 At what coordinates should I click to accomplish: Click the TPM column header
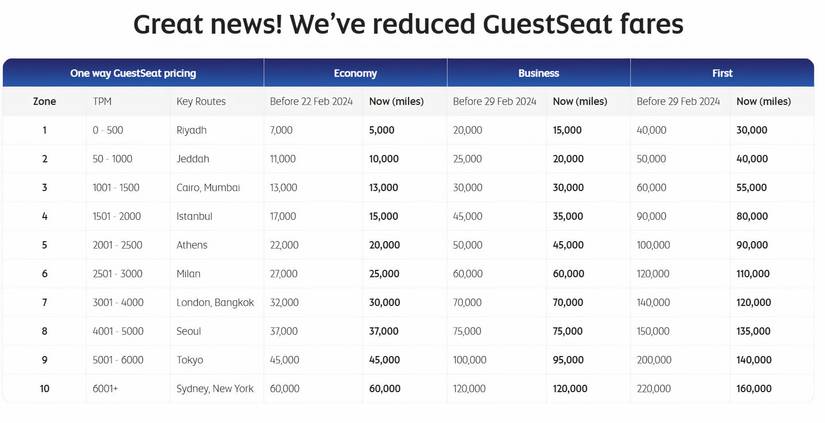tap(102, 102)
